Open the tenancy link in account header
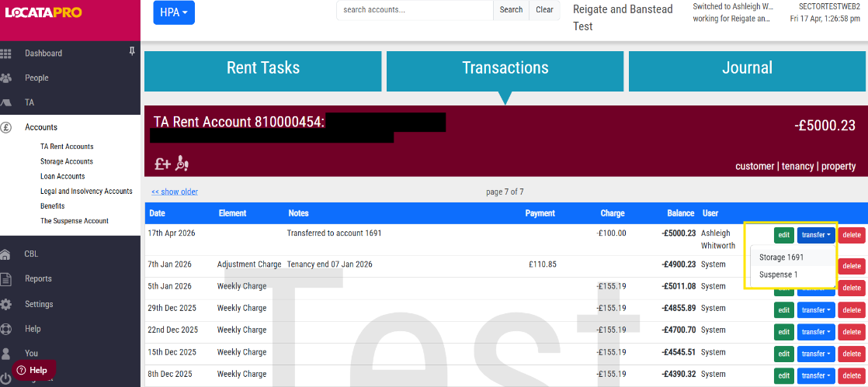The width and height of the screenshot is (868, 387). point(797,167)
